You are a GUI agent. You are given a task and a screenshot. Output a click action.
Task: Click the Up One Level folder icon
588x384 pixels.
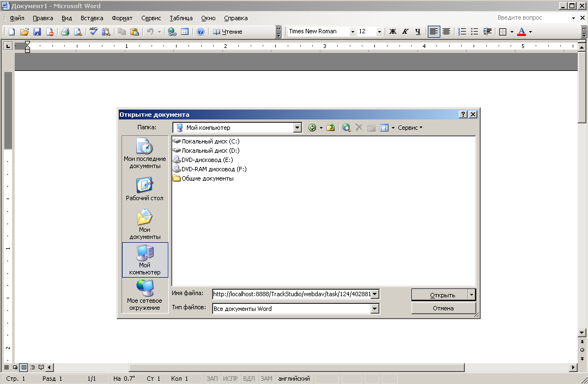pyautogui.click(x=330, y=128)
